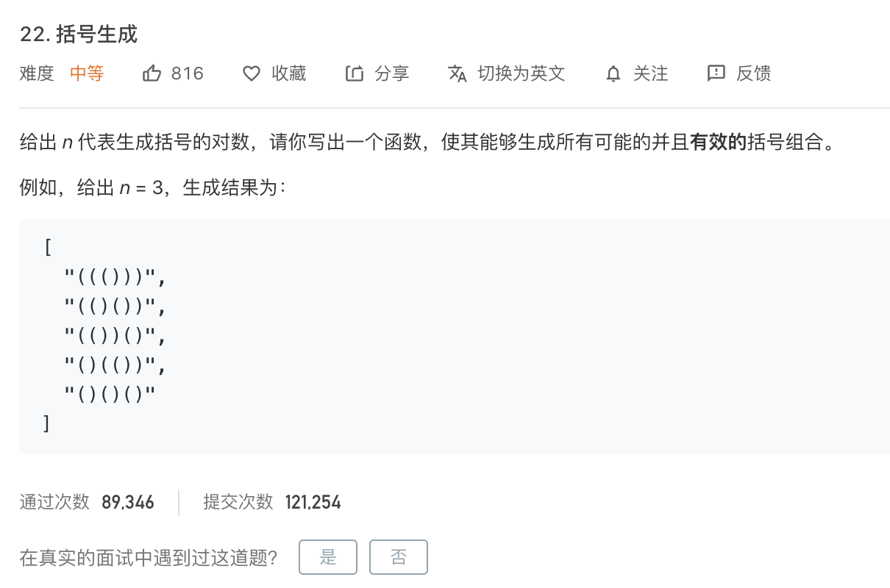Open feedback via 反馈 text
Image resolution: width=890 pixels, height=588 pixels.
tap(753, 73)
